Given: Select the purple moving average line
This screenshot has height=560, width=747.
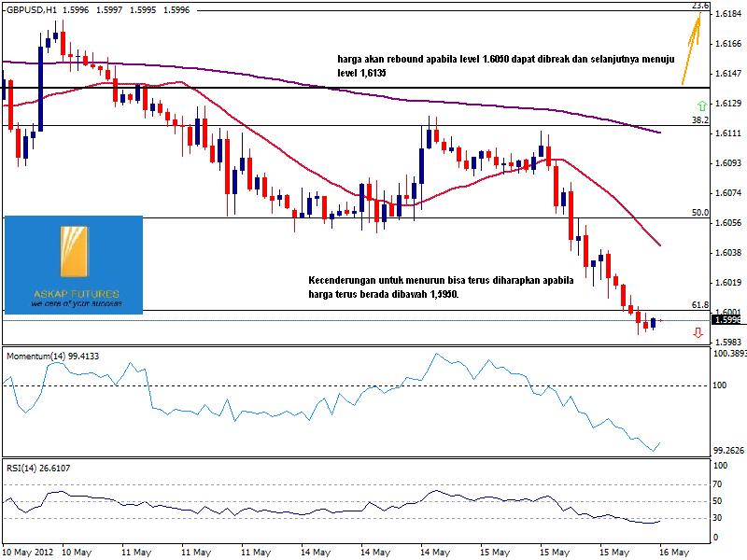Looking at the screenshot, I should [373, 91].
